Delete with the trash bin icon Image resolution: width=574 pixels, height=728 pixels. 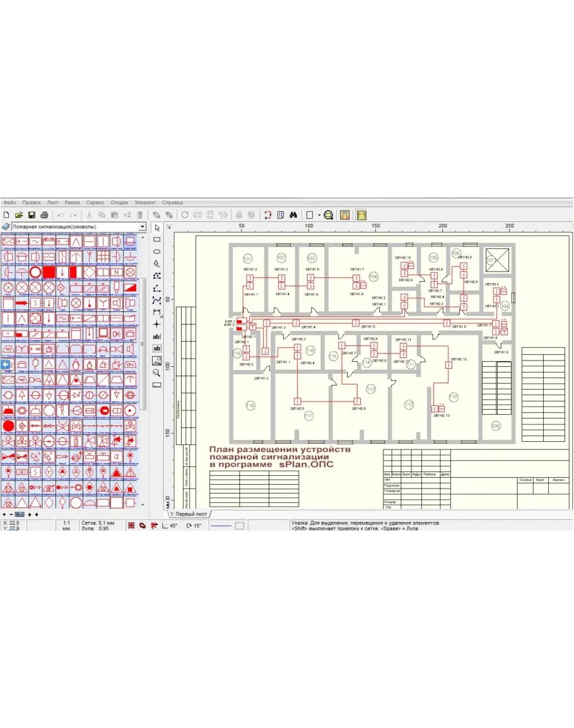(x=140, y=215)
